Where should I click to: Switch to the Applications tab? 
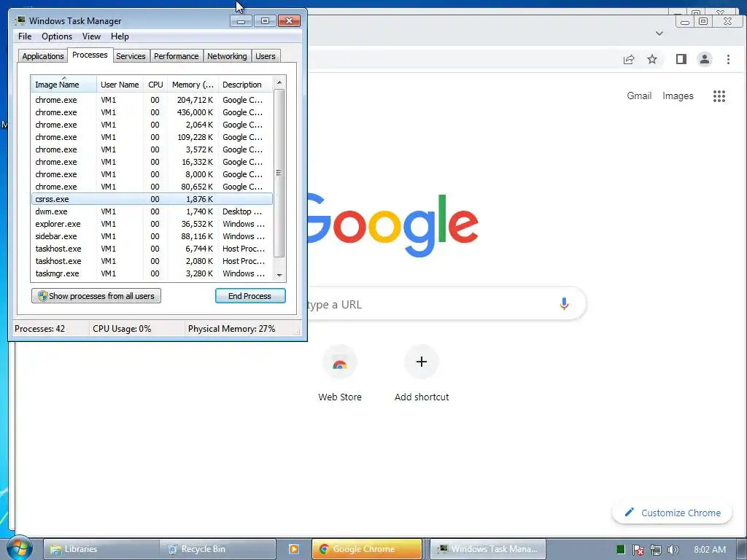(x=43, y=56)
